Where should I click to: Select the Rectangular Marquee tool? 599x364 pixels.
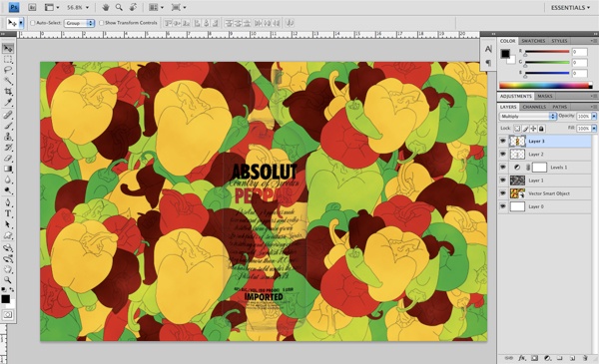click(x=8, y=60)
